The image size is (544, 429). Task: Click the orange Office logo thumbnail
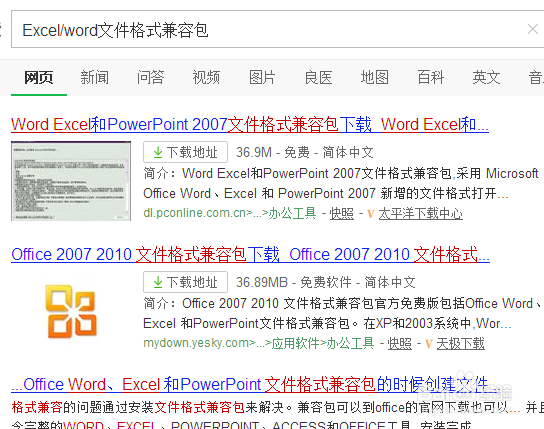coord(71,311)
